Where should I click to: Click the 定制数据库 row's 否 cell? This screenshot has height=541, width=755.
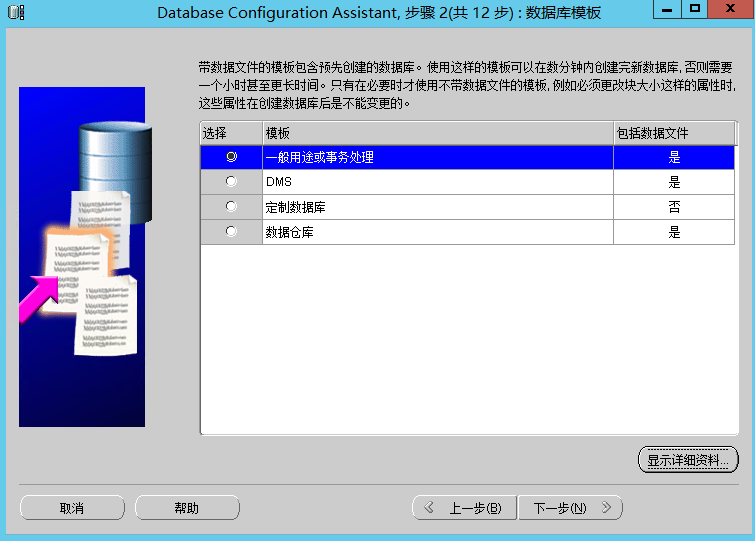pos(674,207)
